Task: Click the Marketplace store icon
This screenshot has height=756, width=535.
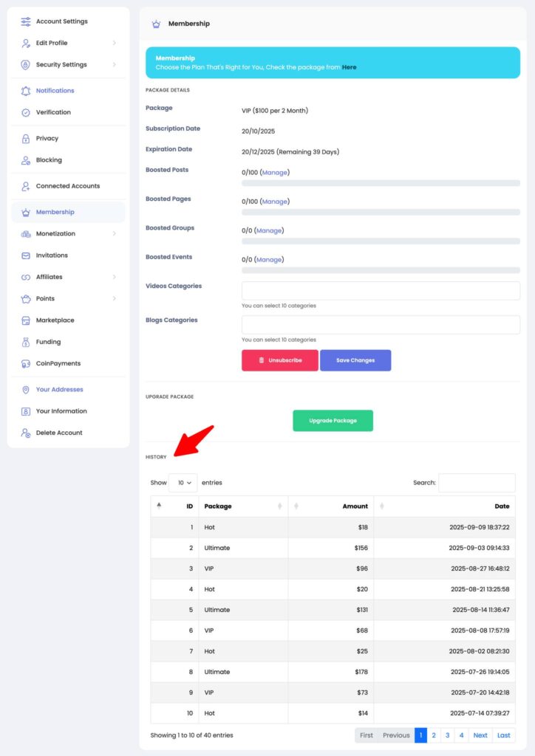Action: pos(26,320)
